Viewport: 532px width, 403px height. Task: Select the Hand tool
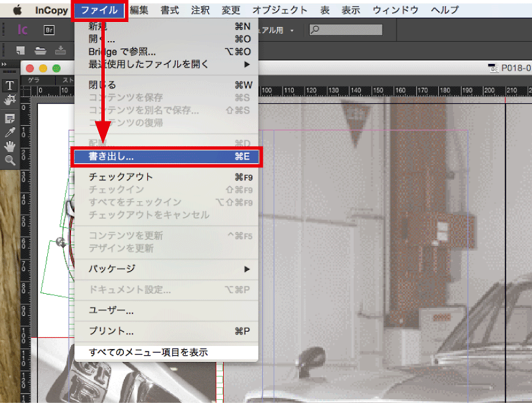(10, 146)
